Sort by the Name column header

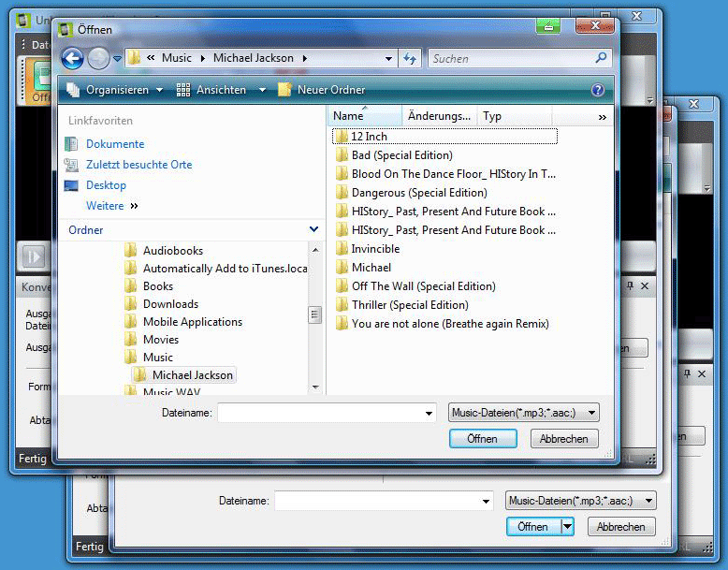[x=365, y=116]
